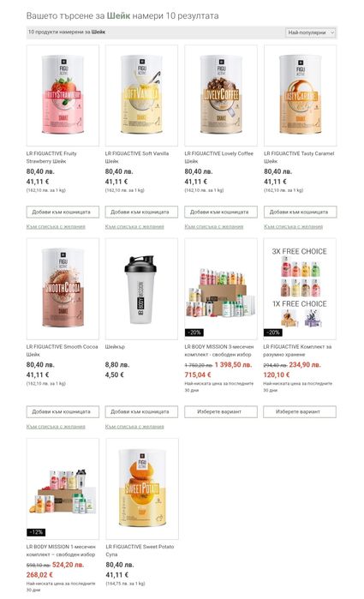Open Soft Vanilla shake product image
364x599 pixels.
141,95
